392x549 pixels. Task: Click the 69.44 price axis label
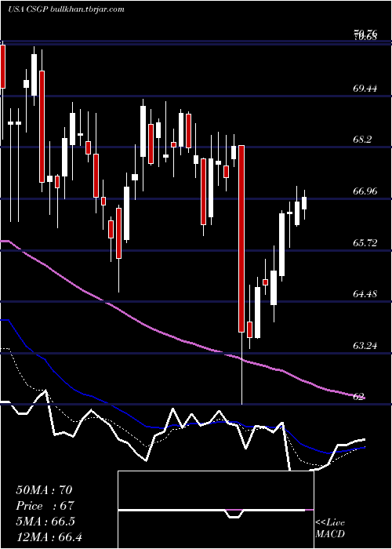[x=365, y=88]
